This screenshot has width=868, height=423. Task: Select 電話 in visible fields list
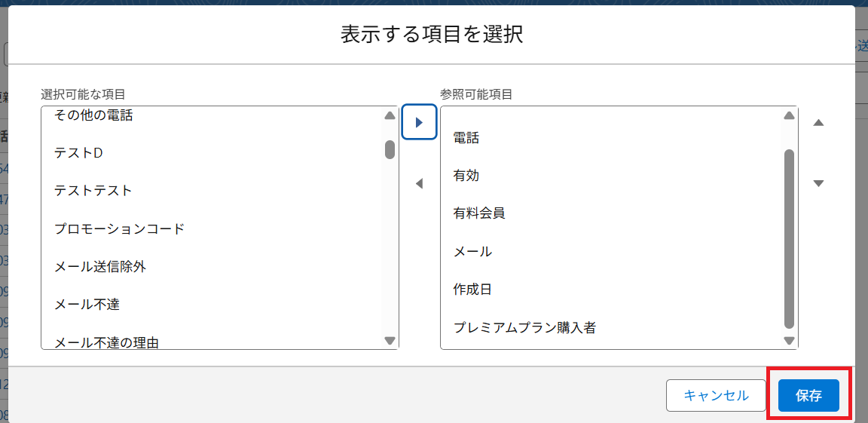click(x=466, y=138)
